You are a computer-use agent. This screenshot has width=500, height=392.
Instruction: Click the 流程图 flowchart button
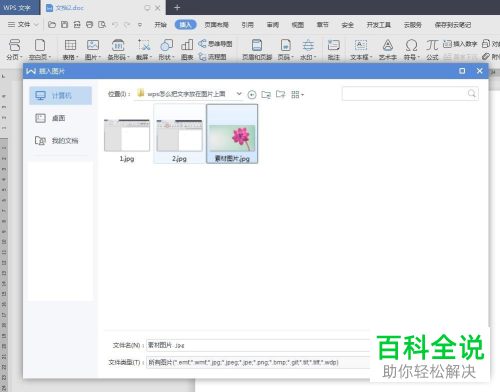pyautogui.click(x=212, y=57)
